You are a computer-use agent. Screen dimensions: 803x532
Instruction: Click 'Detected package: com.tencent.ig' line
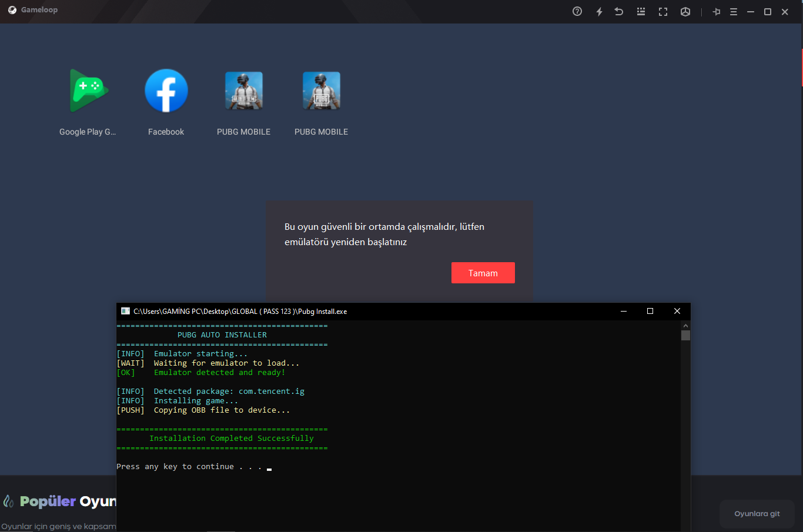point(229,392)
